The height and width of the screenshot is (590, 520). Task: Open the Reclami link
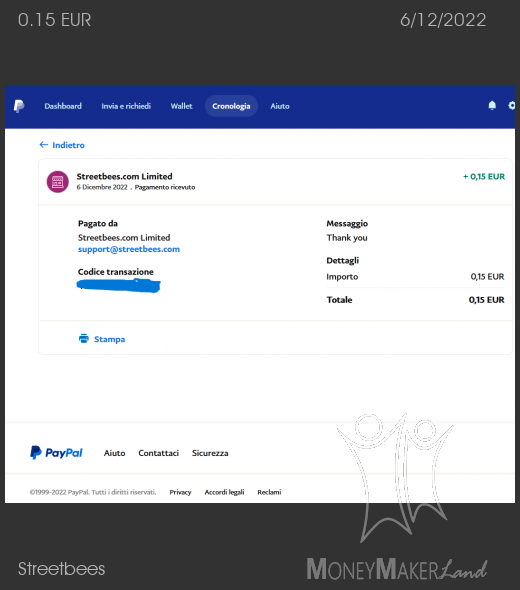tap(269, 492)
